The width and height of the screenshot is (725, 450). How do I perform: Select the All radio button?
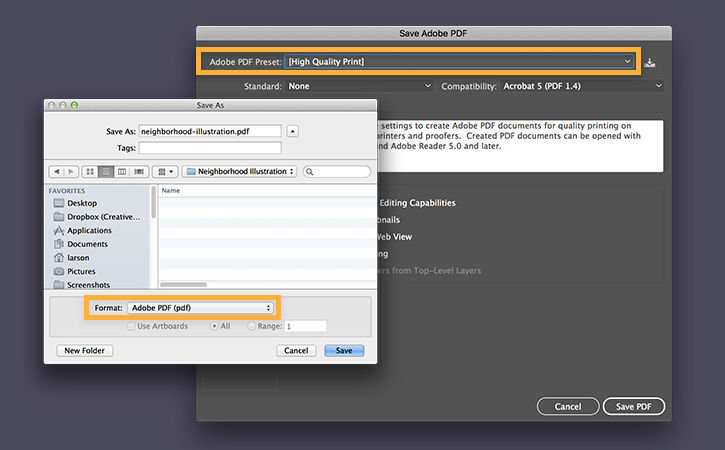point(214,326)
